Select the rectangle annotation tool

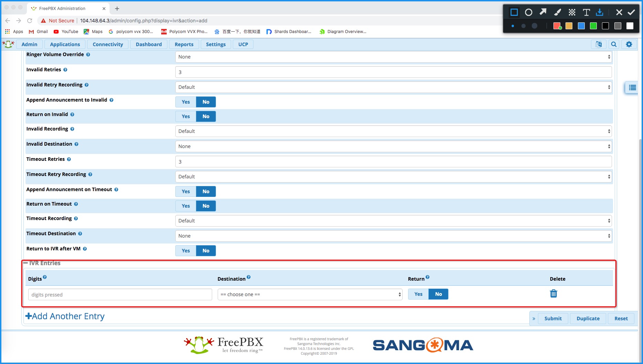514,12
